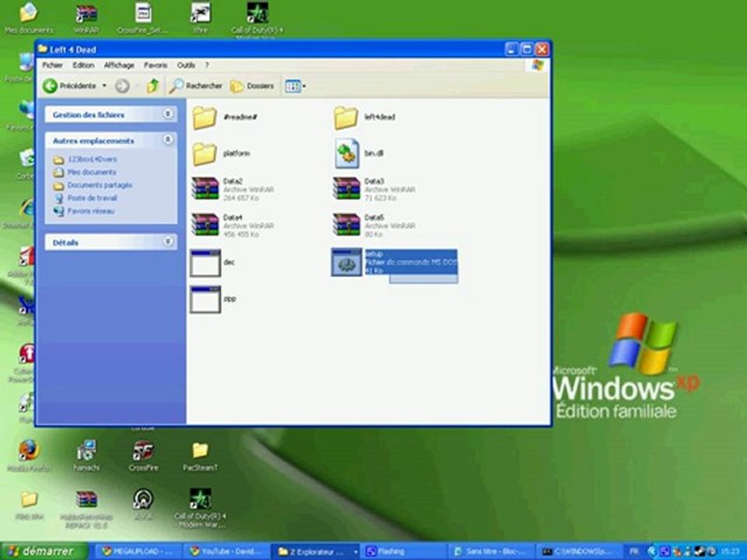Viewport: 747px width, 560px height.
Task: Click the taskbar clock
Action: 731,551
